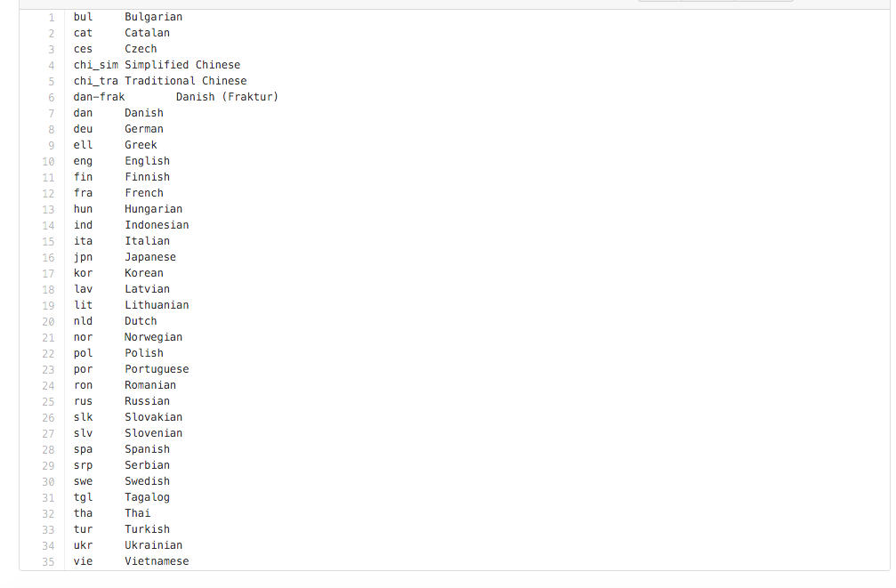
Task: Click the code 'jpn'
Action: pyautogui.click(x=83, y=257)
